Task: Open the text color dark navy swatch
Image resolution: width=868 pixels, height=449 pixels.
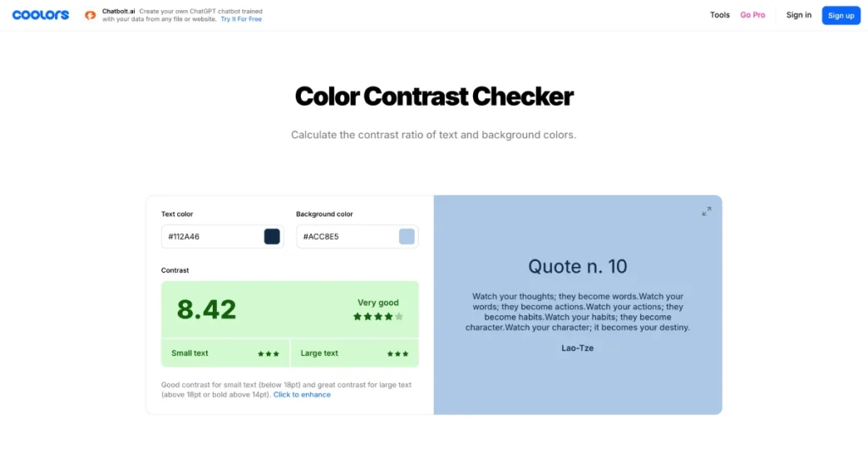Action: click(272, 236)
